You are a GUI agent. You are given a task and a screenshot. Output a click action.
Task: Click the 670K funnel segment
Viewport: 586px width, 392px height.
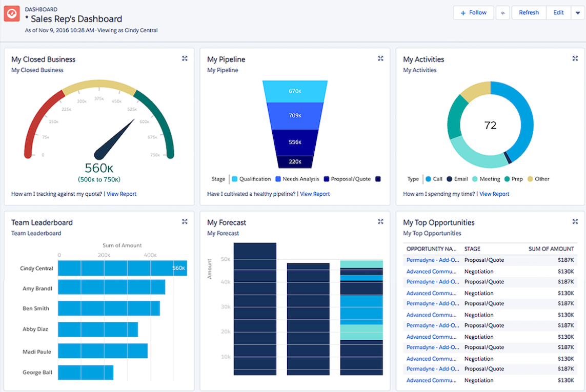pos(295,91)
